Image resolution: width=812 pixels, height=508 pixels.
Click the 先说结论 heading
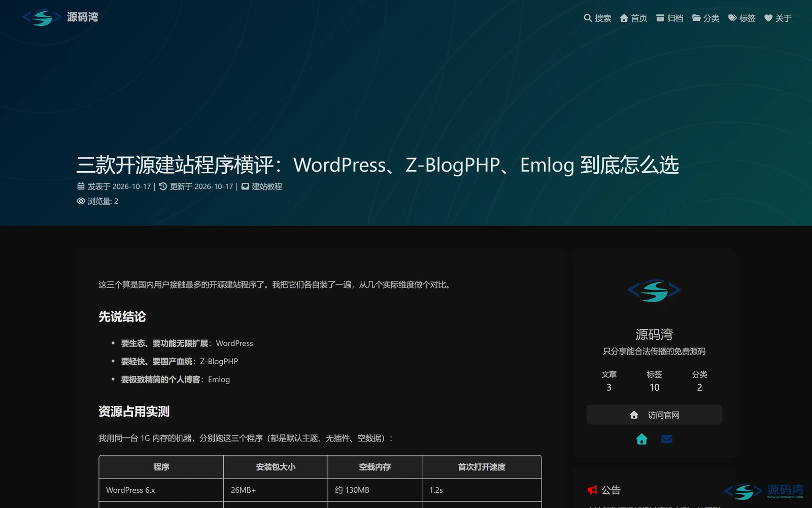tap(122, 317)
